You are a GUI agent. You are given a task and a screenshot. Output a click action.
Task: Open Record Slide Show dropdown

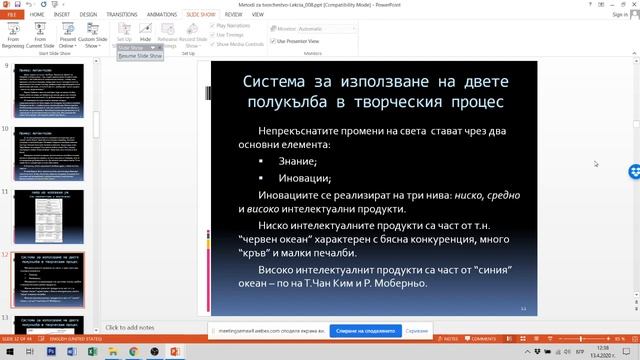tap(193, 35)
